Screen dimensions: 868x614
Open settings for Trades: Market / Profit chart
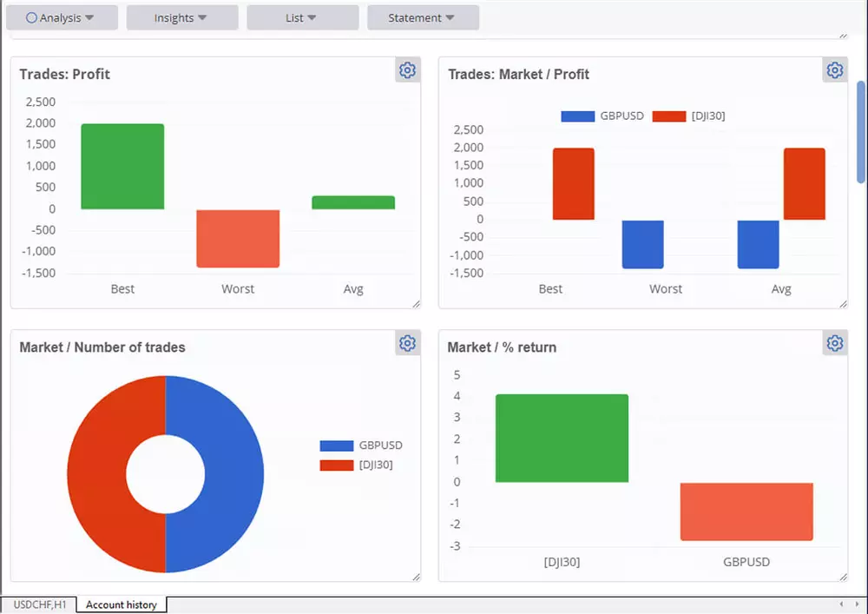[x=834, y=70]
